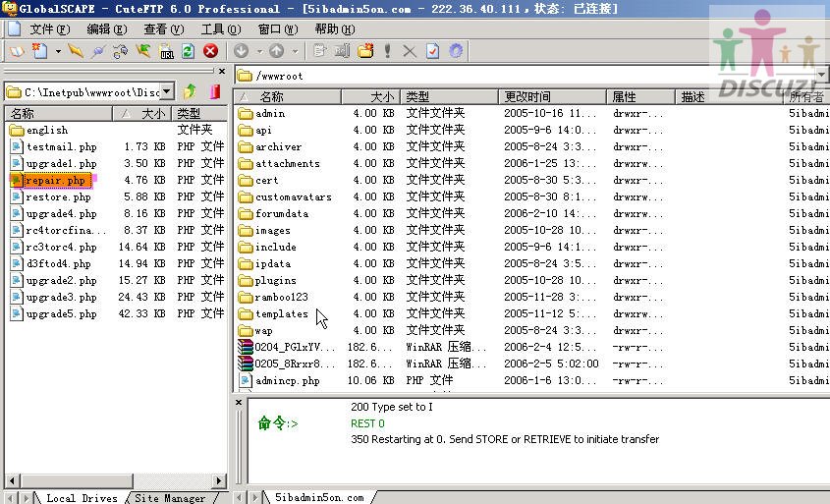The image size is (830, 504).
Task: Open the 窗口(W) menu
Action: click(x=278, y=29)
